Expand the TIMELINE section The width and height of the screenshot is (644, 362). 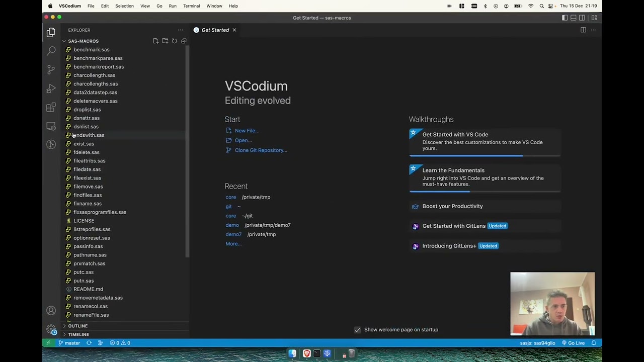coord(125,334)
